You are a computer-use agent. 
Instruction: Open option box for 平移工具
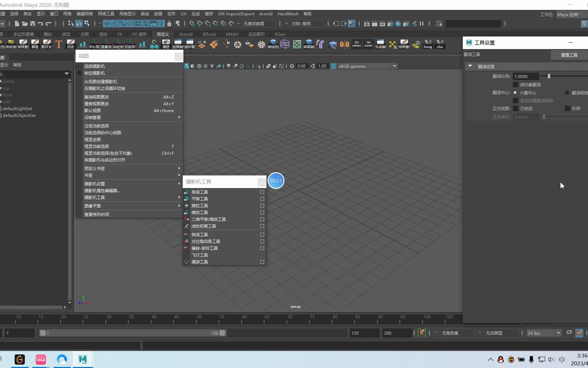262,199
